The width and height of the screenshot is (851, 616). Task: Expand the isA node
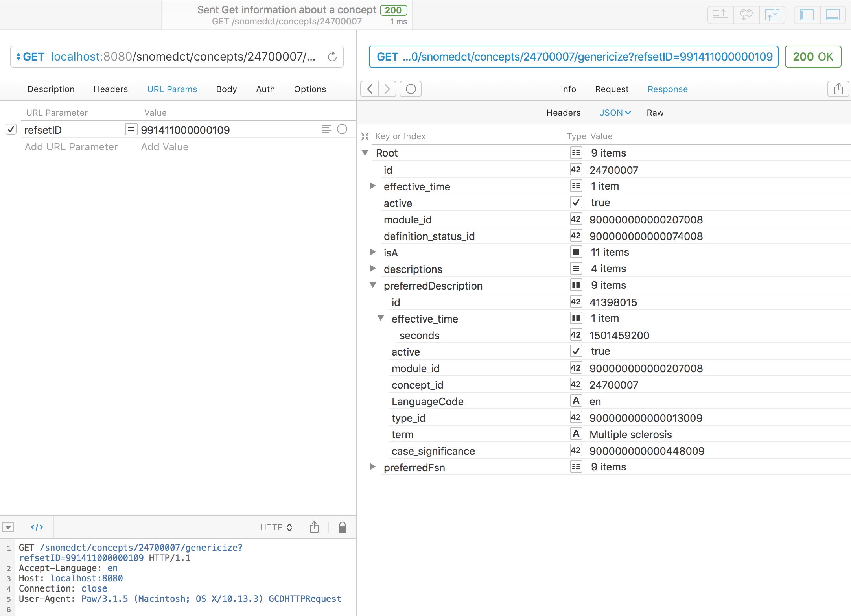coord(373,252)
